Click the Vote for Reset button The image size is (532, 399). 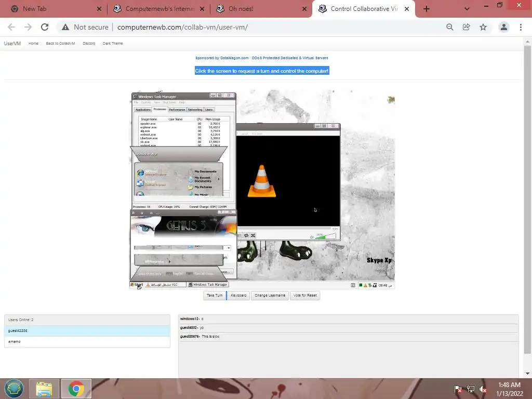click(305, 296)
